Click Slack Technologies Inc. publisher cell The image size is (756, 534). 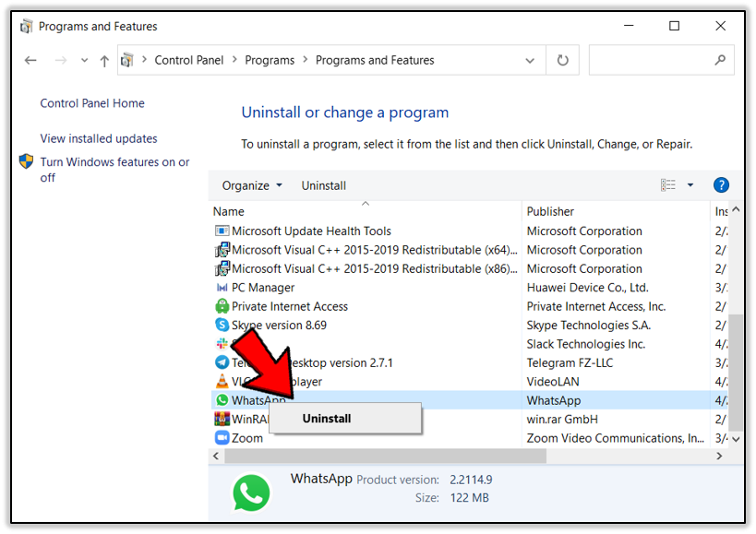point(586,344)
